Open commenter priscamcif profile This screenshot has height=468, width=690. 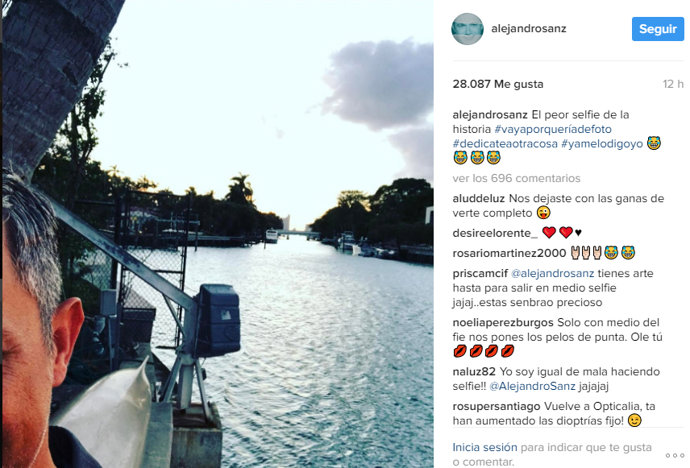click(x=480, y=273)
